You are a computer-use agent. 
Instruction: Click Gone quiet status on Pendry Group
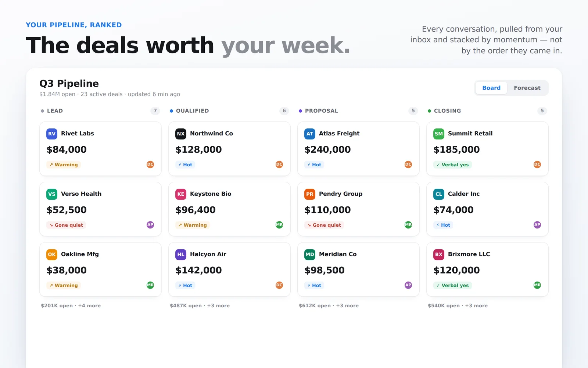[x=324, y=225]
